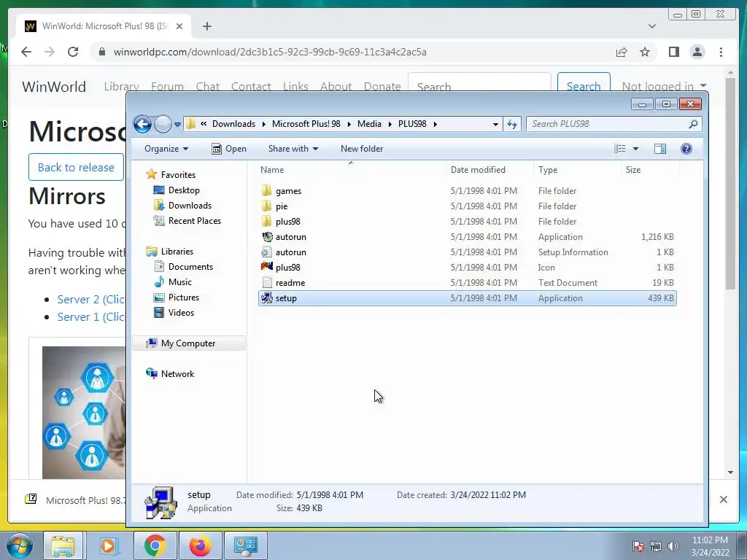Open the Share with menu

tap(293, 149)
